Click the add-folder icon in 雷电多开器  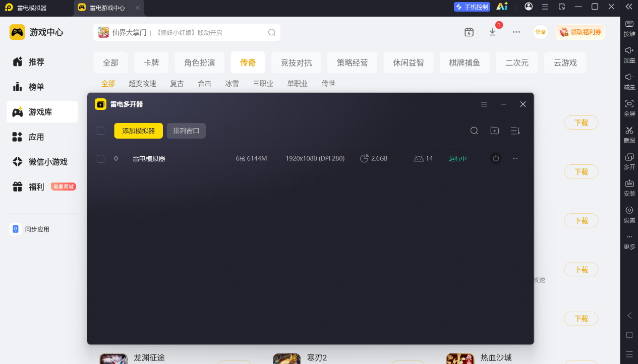click(495, 131)
